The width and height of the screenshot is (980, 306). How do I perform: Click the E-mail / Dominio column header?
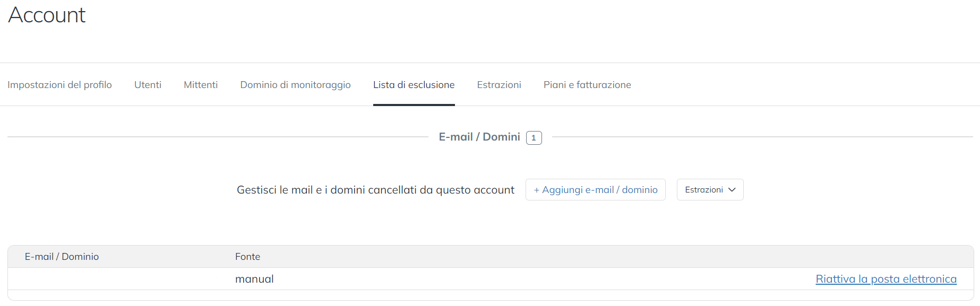(x=62, y=257)
